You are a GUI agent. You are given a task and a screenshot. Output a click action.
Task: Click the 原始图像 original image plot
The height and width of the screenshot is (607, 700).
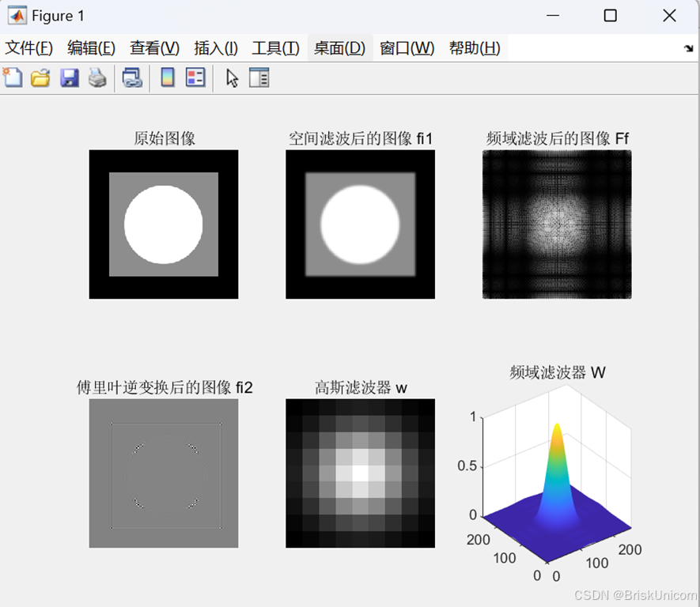164,224
